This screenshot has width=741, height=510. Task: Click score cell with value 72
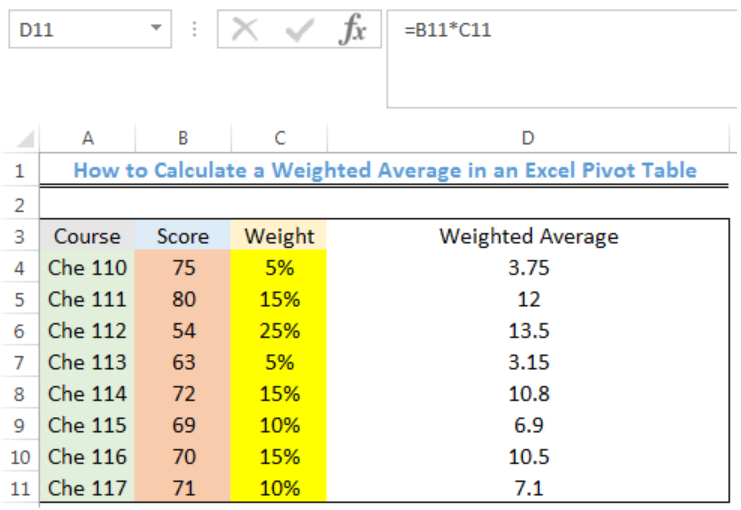[183, 394]
